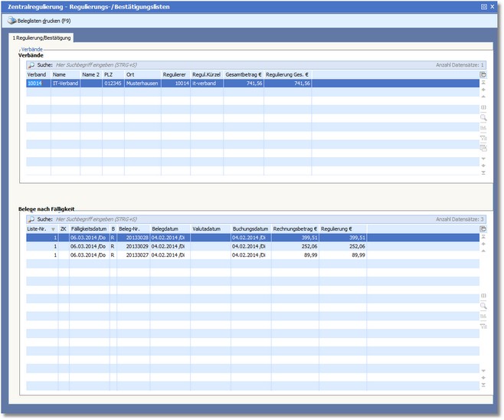Click top-right table options icon in Belege grid

pos(483,228)
